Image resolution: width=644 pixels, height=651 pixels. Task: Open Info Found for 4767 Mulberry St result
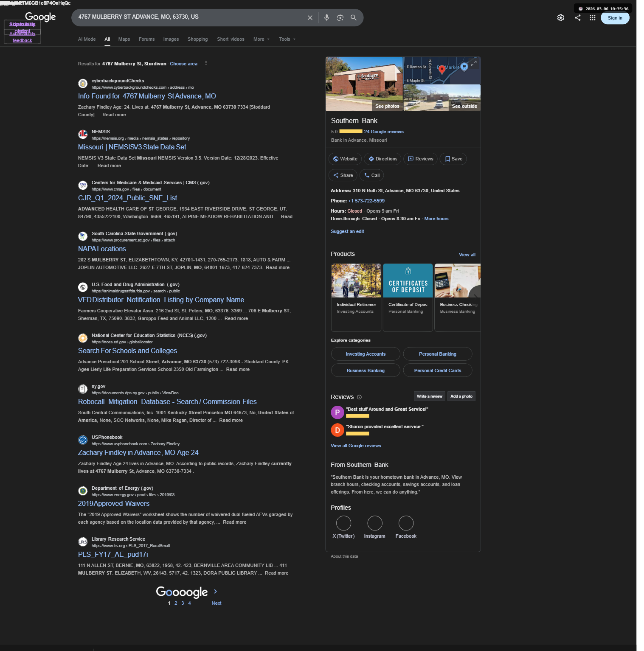tap(147, 96)
